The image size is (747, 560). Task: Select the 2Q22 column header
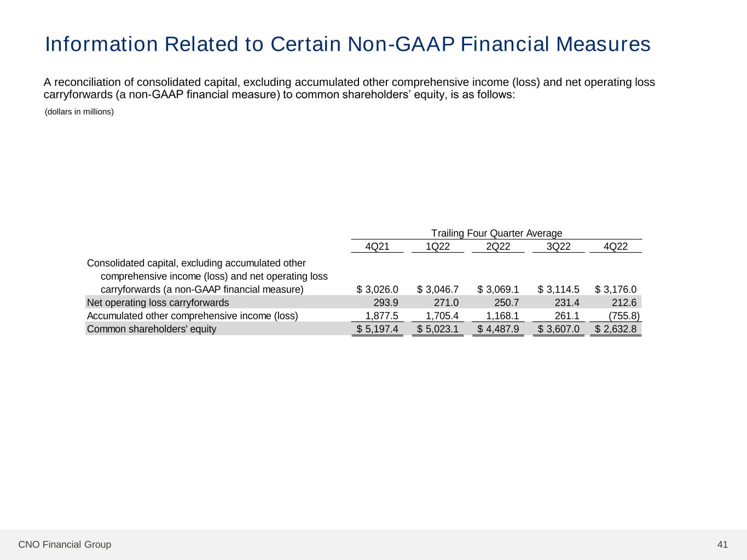point(498,247)
